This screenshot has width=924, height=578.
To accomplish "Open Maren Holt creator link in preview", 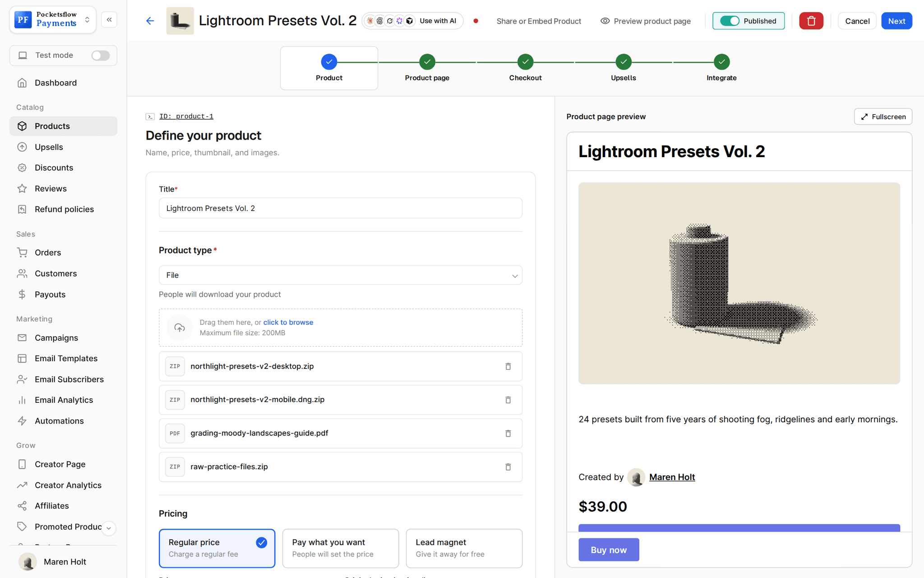I will [672, 477].
